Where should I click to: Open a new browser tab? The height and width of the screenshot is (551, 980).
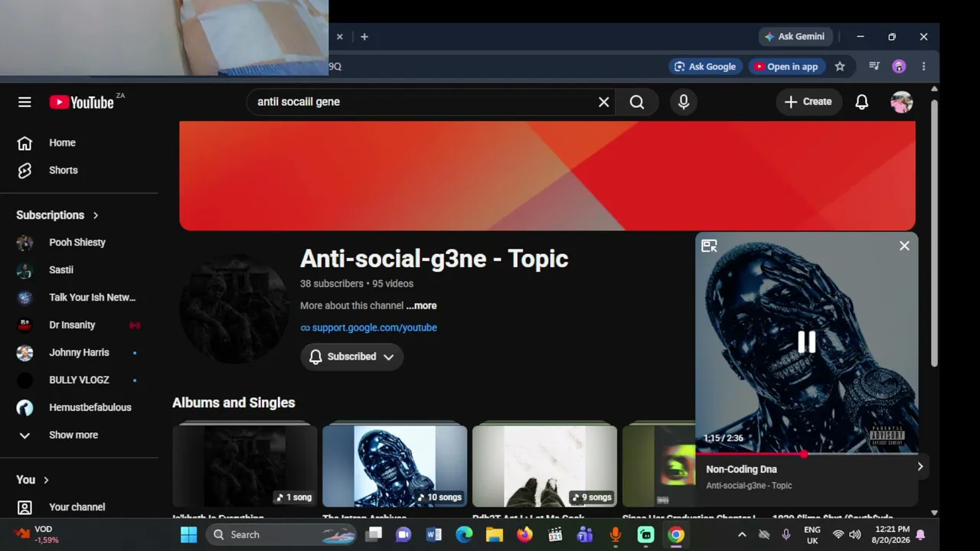(364, 37)
